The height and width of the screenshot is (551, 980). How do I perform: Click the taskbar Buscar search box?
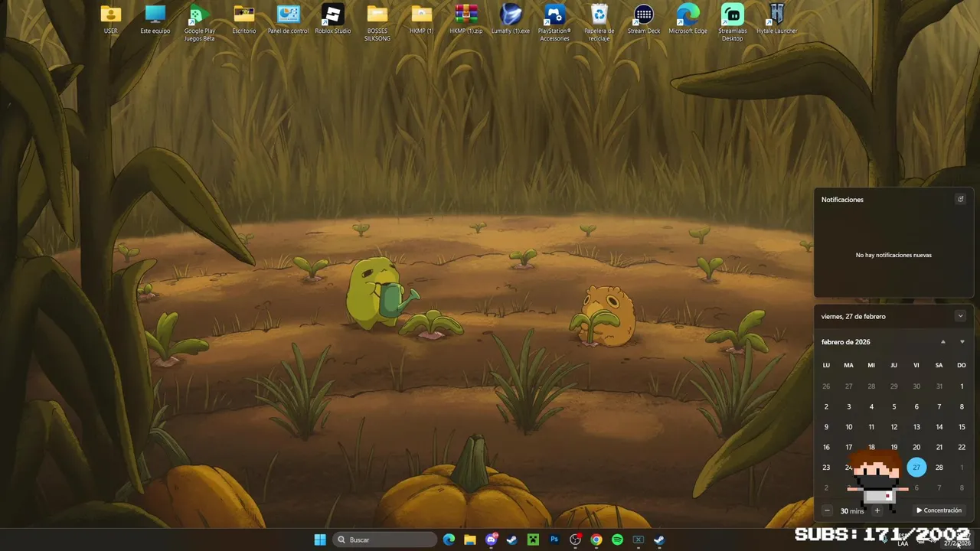[x=385, y=540]
